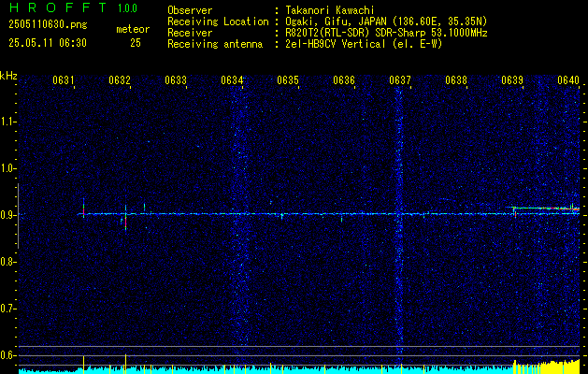Click time marker 0636
Viewport: 588px width, 374px height.
[344, 79]
